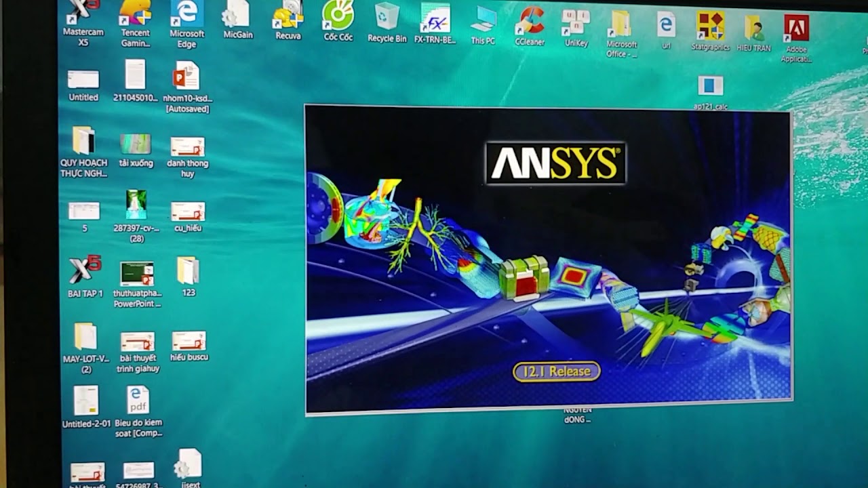The width and height of the screenshot is (868, 488).
Task: Open the Cốc Cốc browser shortcut
Action: [x=338, y=20]
